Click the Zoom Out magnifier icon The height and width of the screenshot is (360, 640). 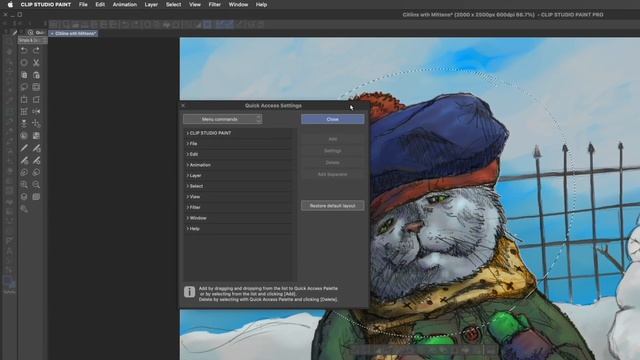[36, 184]
